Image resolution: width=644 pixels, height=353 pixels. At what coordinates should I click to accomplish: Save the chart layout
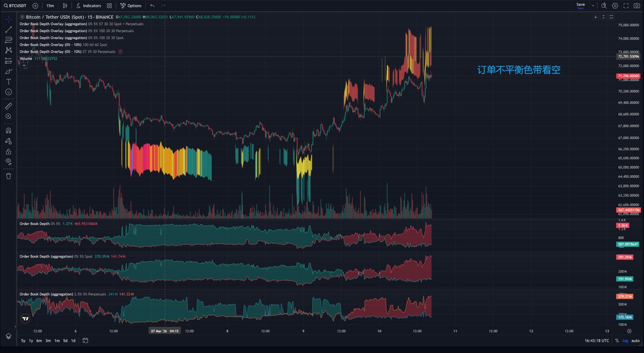point(581,5)
